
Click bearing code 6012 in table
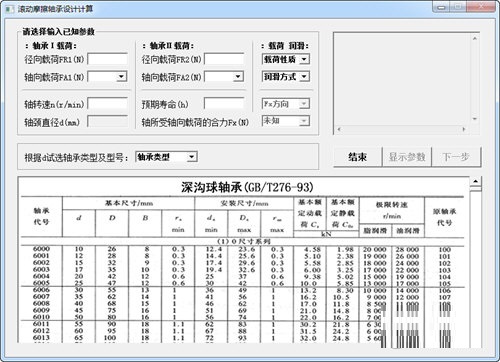tap(41, 331)
